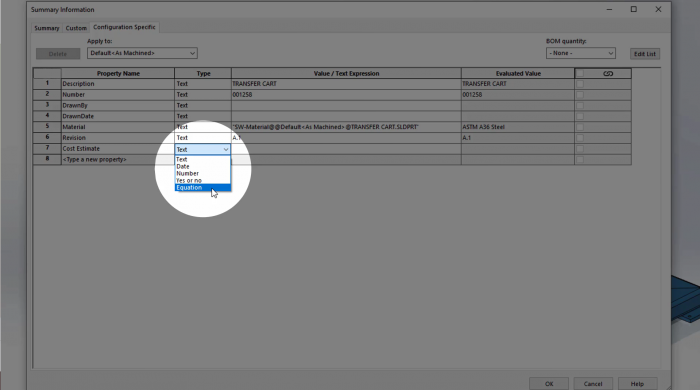700x390 pixels.
Task: Check the link box for Cost Estimate row
Action: pyautogui.click(x=579, y=149)
